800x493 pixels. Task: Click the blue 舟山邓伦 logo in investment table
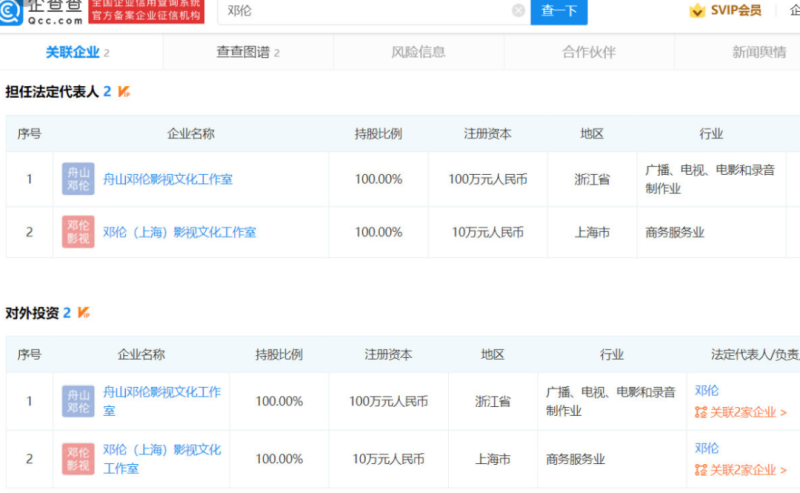(78, 401)
